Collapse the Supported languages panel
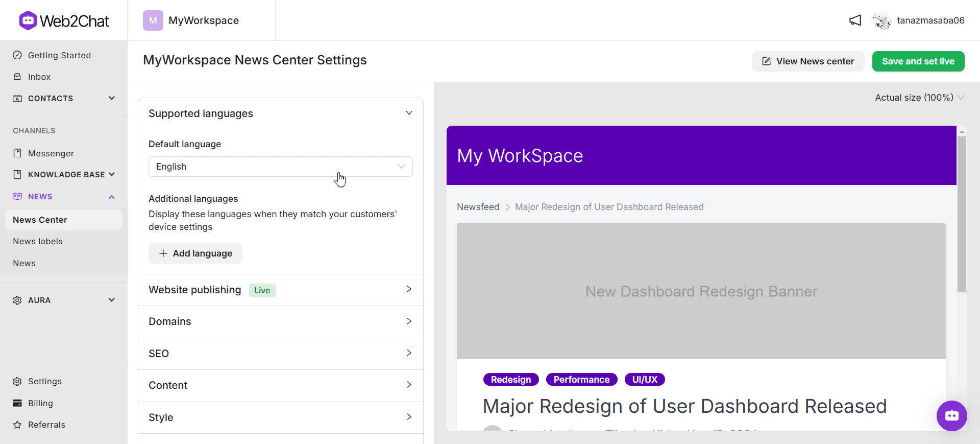This screenshot has height=444, width=980. tap(409, 113)
